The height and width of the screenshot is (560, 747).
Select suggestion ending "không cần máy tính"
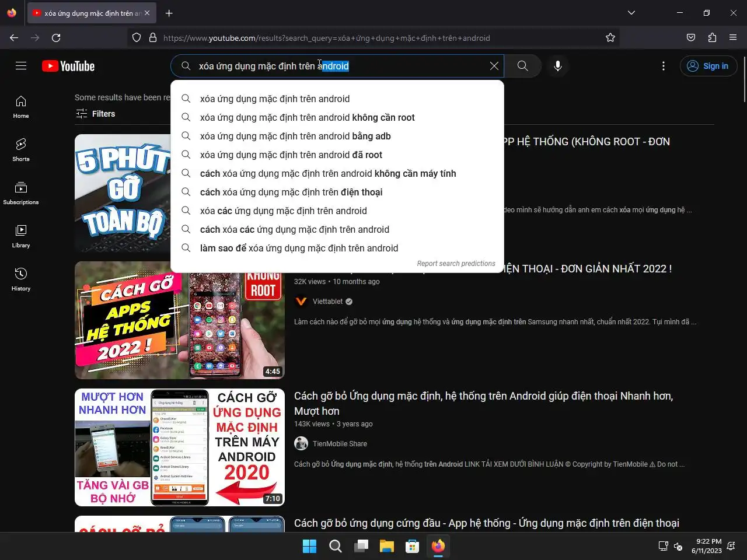point(337,173)
